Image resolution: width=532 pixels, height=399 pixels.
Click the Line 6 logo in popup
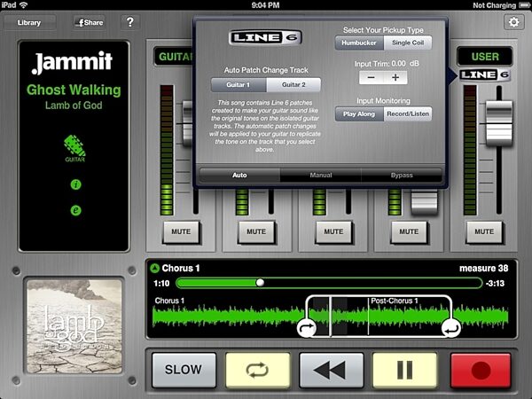point(265,37)
